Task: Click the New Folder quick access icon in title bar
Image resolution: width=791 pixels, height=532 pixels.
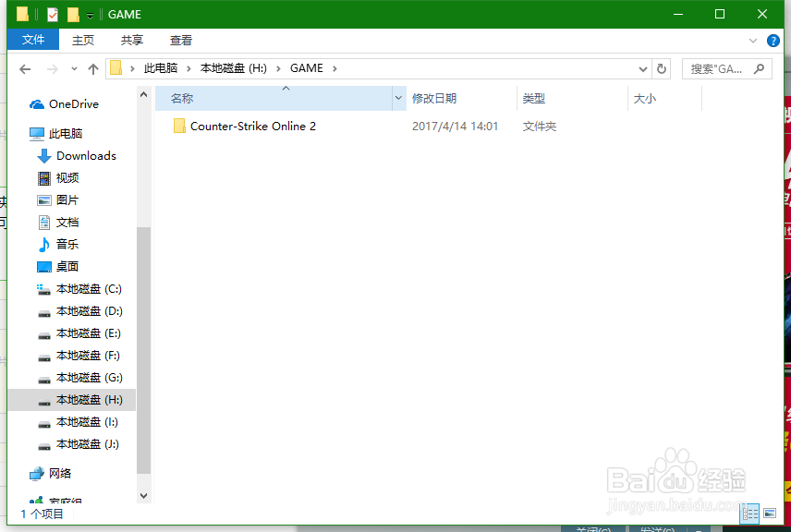Action: tap(74, 15)
